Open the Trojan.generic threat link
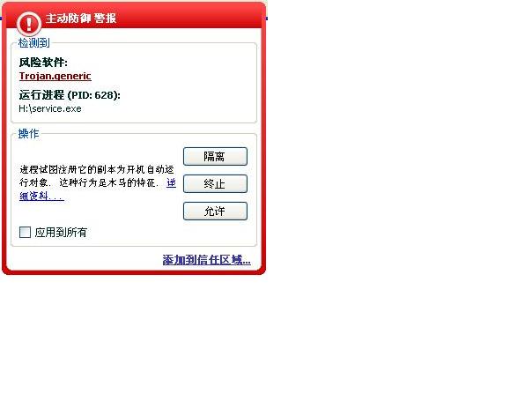 [55, 76]
